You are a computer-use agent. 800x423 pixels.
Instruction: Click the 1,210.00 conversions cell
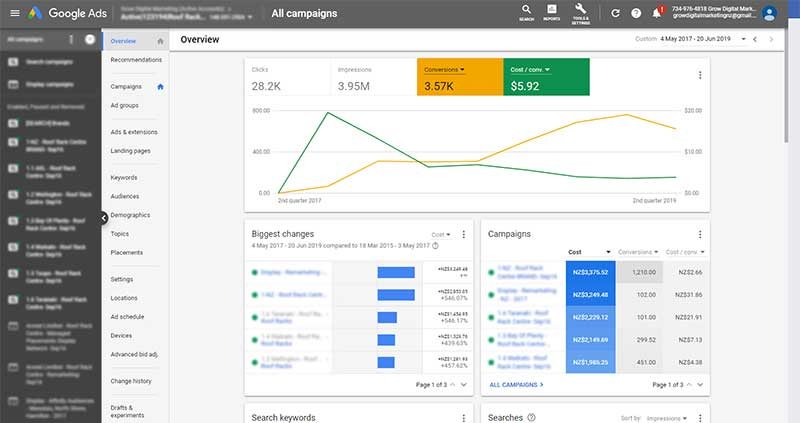639,272
